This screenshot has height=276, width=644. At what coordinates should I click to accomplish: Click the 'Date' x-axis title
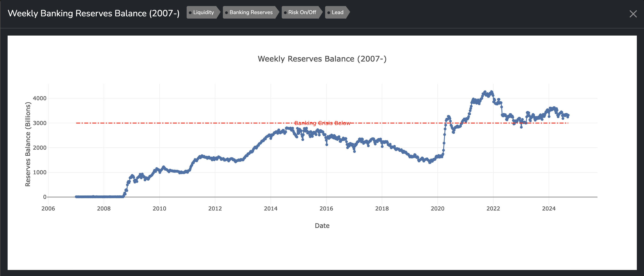322,226
